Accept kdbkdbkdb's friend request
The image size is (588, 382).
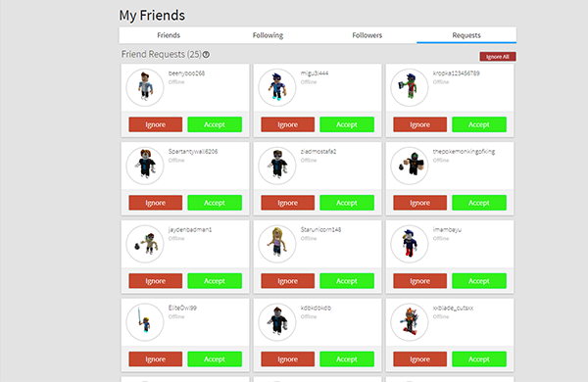point(347,359)
